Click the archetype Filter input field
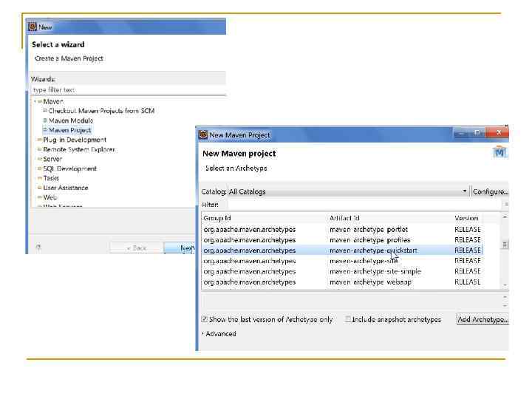 coord(365,204)
